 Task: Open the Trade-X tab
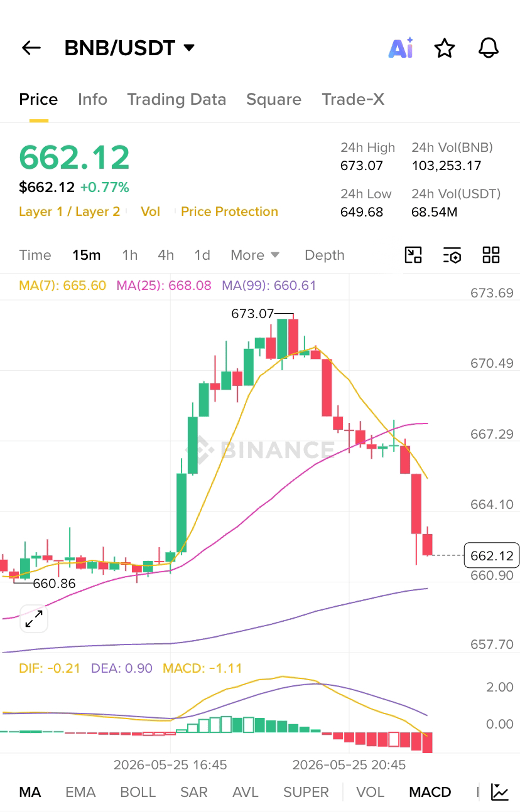click(353, 99)
